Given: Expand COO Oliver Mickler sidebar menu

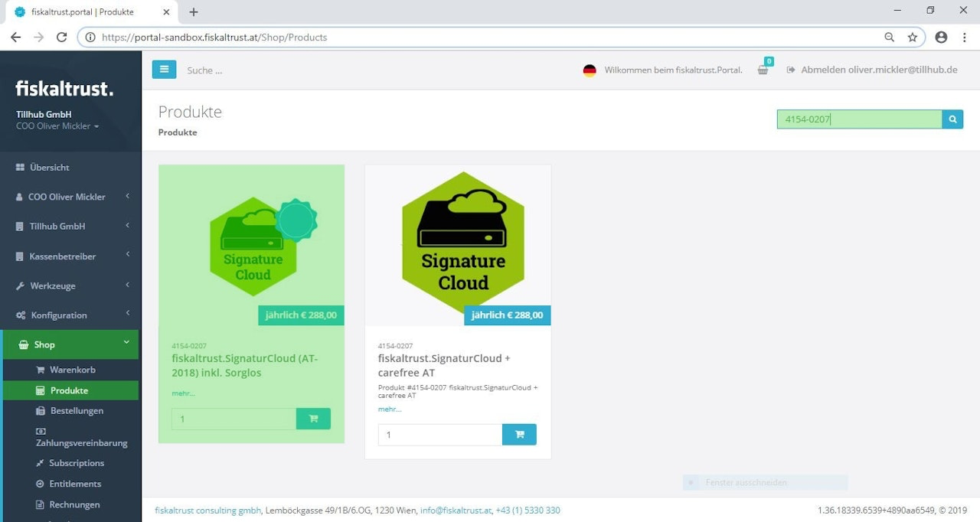Looking at the screenshot, I should [x=70, y=197].
